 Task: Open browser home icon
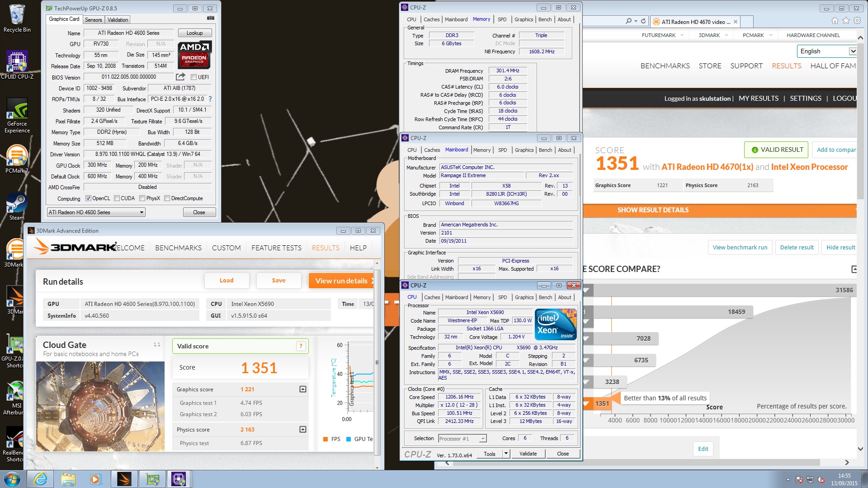(x=835, y=21)
